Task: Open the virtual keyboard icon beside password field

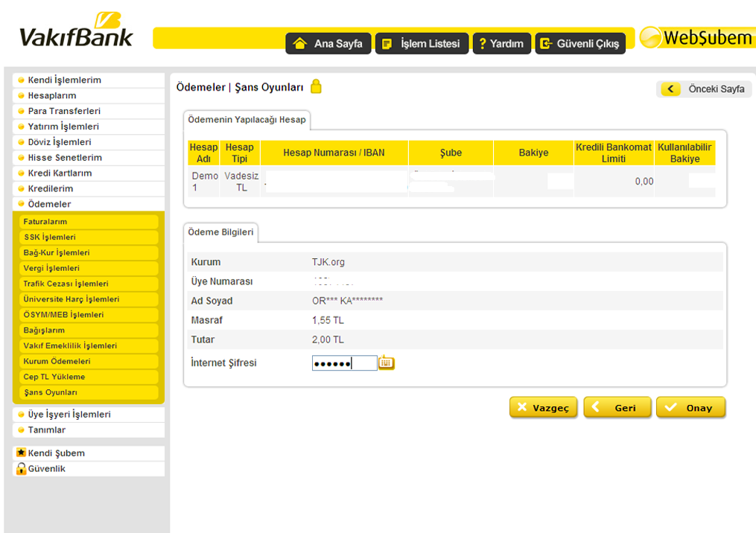Action: (x=387, y=363)
